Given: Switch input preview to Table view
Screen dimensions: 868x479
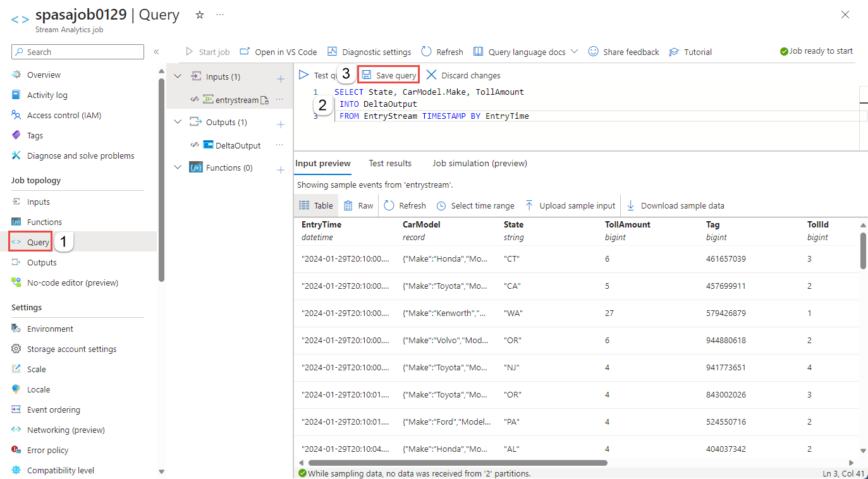Looking at the screenshot, I should tap(315, 205).
